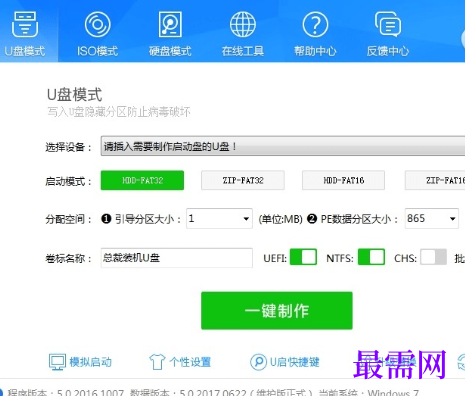Switch to the ISO模式 tab label
The height and width of the screenshot is (396, 465).
coord(97,51)
